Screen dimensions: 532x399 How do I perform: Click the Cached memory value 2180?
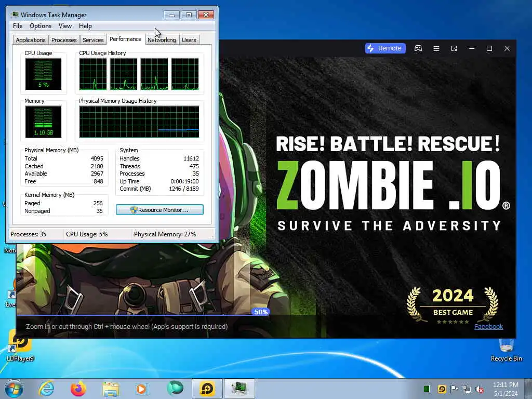(97, 166)
